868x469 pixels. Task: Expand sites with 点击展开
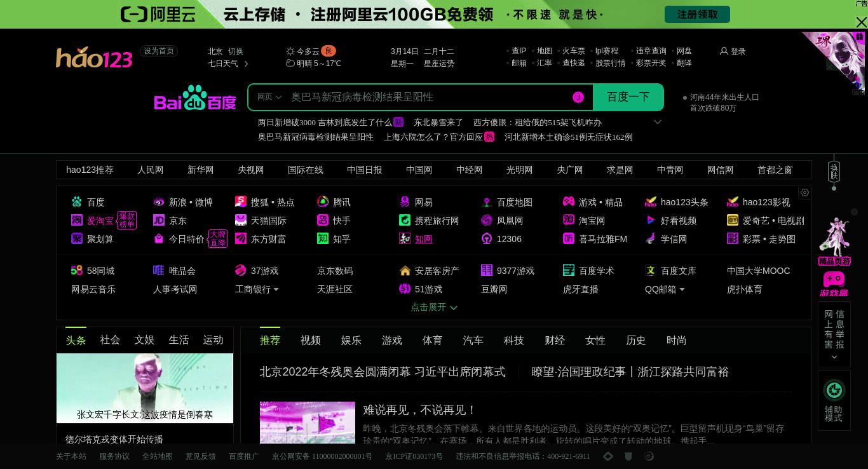[434, 308]
